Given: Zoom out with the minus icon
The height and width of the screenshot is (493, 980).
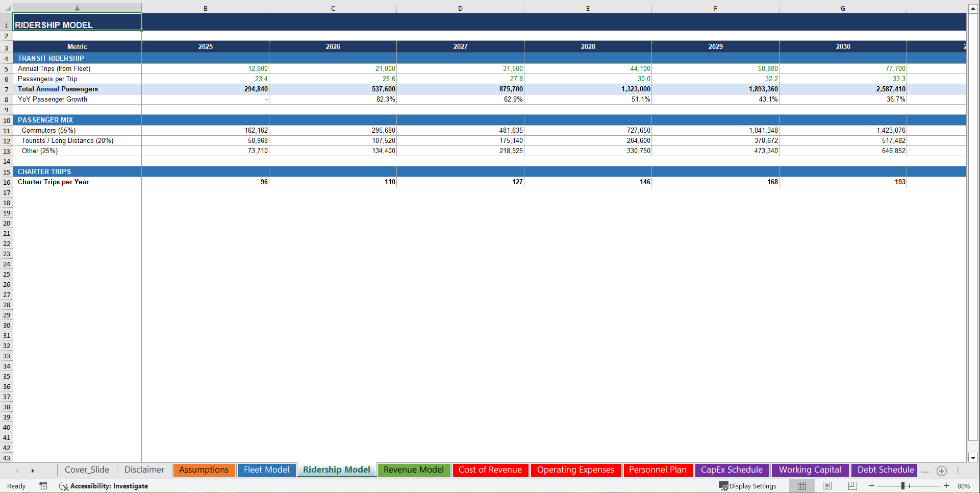Looking at the screenshot, I should tap(872, 486).
